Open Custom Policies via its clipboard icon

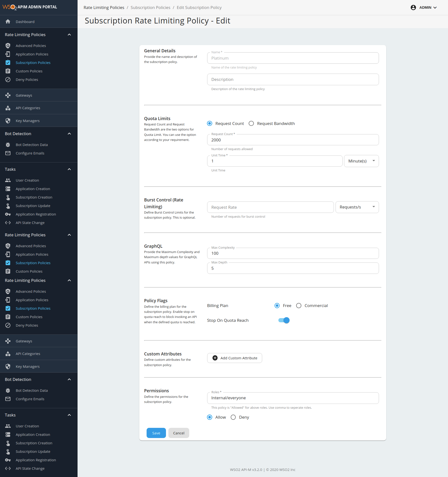[8, 71]
